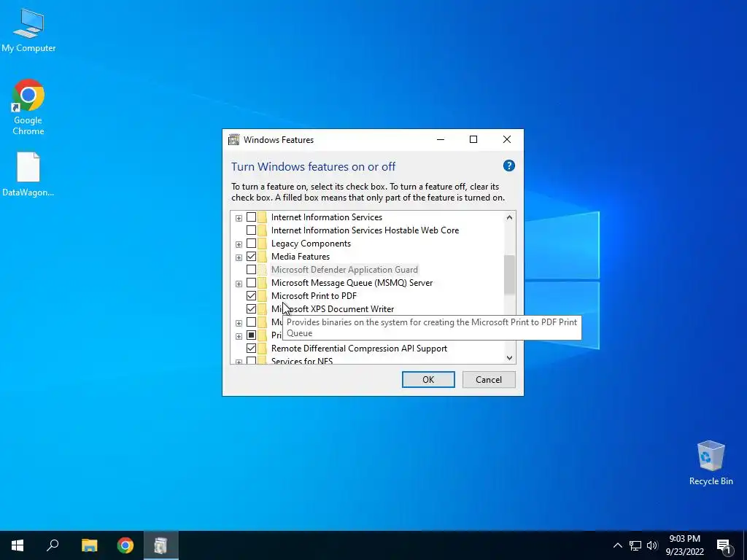Image resolution: width=747 pixels, height=560 pixels.
Task: Open the taskbar clock showing 9:03 PM
Action: (x=684, y=545)
